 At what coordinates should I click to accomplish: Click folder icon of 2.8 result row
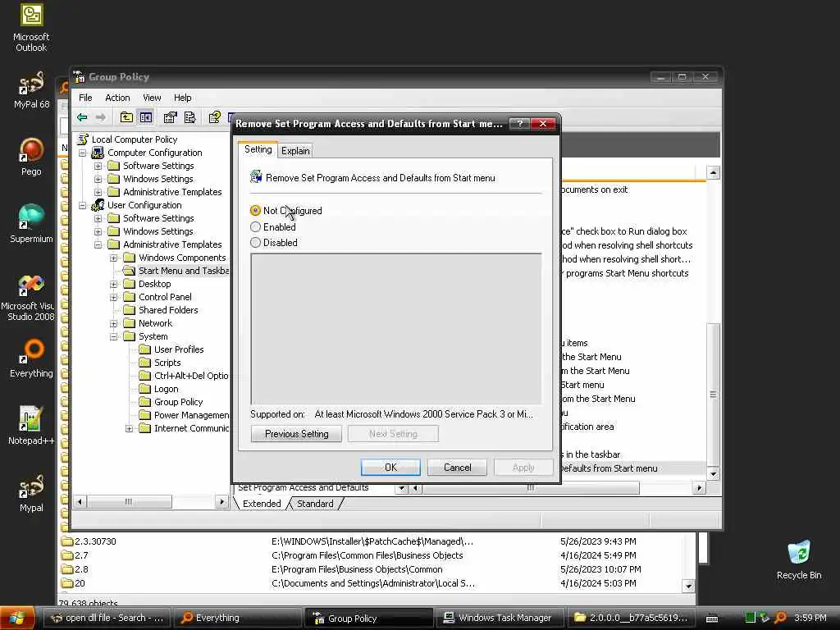point(67,569)
